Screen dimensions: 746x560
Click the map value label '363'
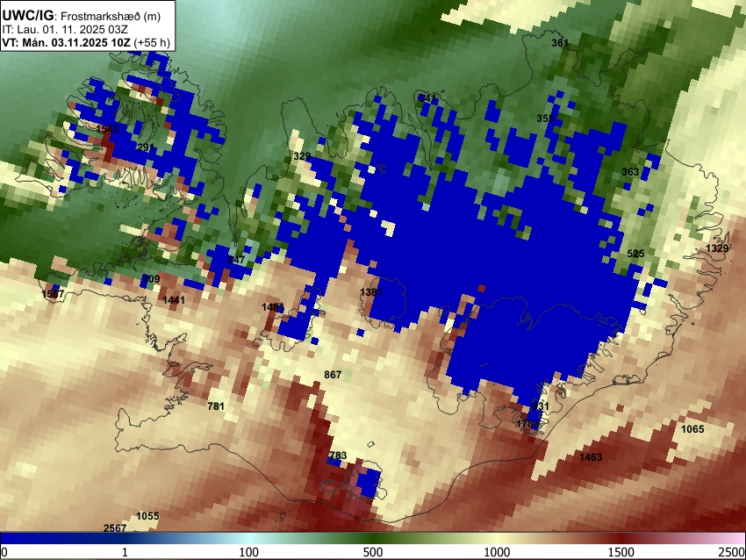[630, 172]
